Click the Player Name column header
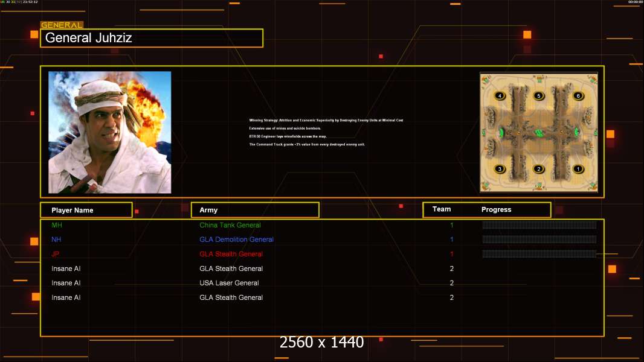This screenshot has width=644, height=362. (86, 210)
